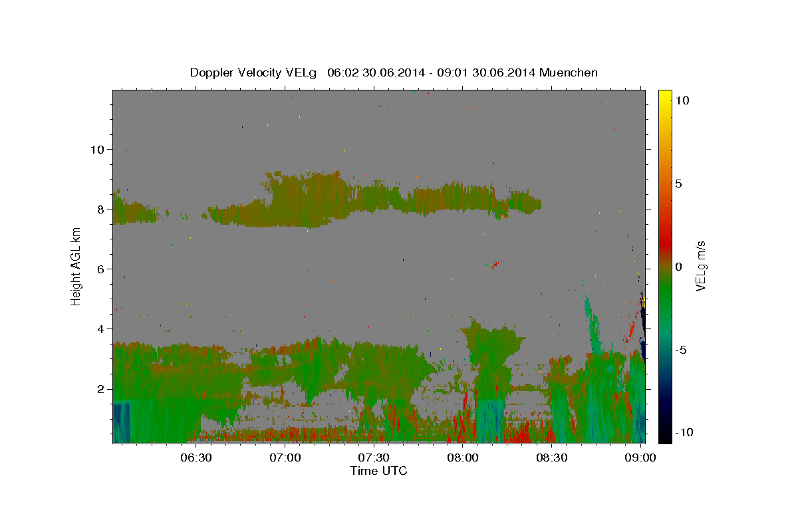798x532 pixels.
Task: Click the 08:30 time tick label
Action: (551, 458)
